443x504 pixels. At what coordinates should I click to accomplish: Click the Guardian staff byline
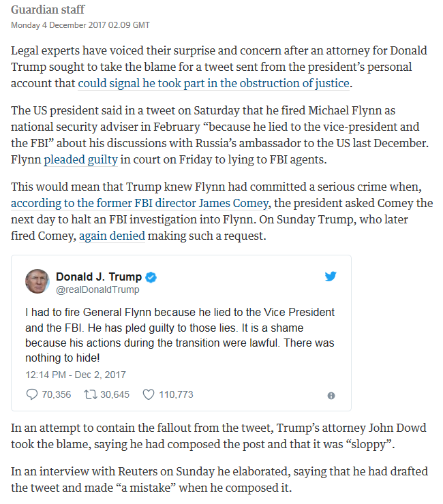[48, 10]
